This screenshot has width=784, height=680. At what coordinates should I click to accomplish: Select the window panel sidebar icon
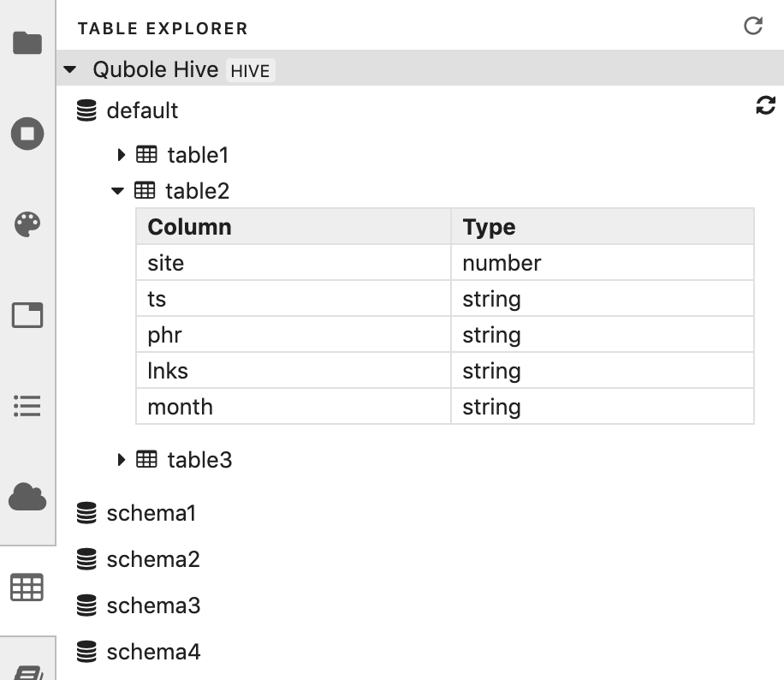click(27, 315)
